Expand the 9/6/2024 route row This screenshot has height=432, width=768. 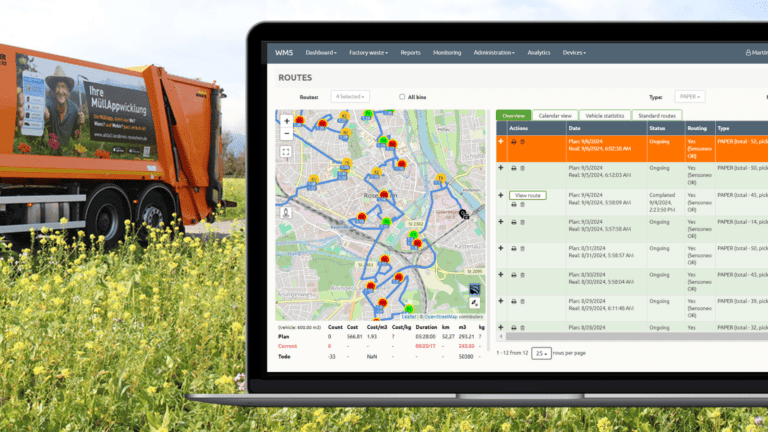click(x=501, y=142)
